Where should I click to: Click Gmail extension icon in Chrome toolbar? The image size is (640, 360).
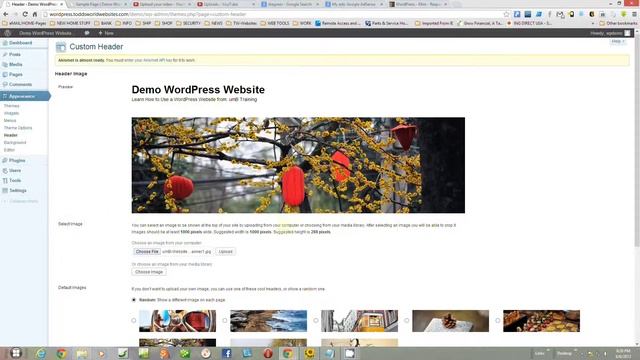point(560,14)
